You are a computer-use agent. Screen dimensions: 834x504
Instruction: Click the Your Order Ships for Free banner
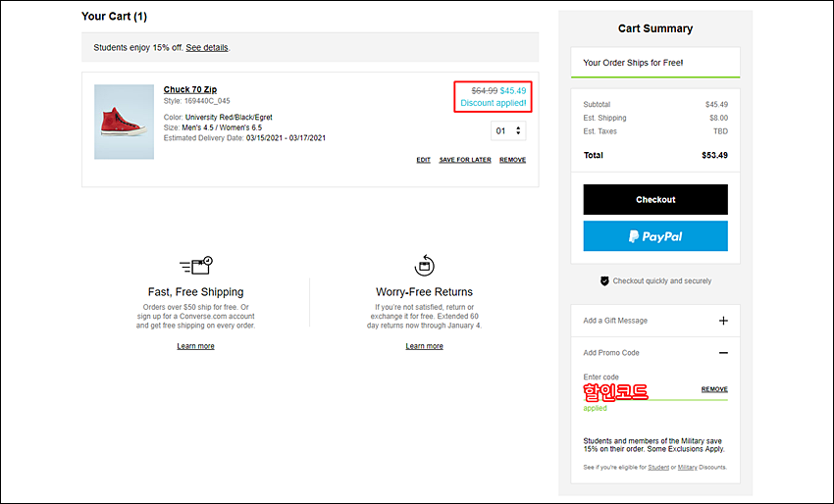point(655,63)
